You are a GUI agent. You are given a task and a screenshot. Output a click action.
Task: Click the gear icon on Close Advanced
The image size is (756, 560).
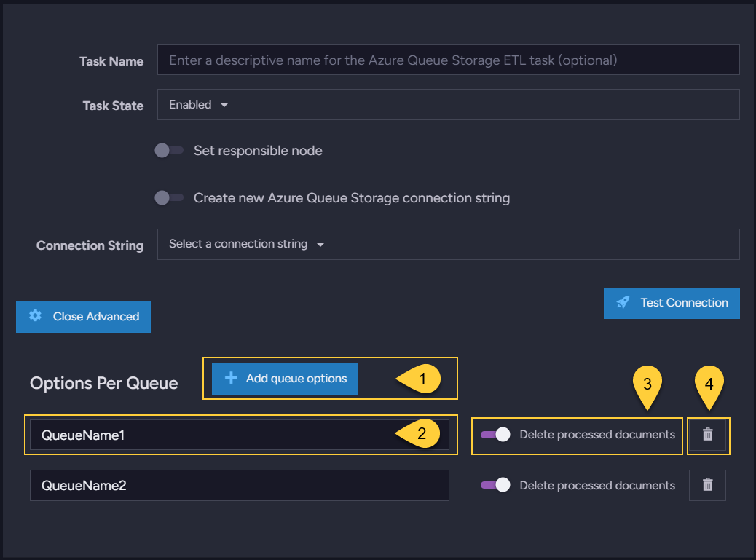(35, 315)
